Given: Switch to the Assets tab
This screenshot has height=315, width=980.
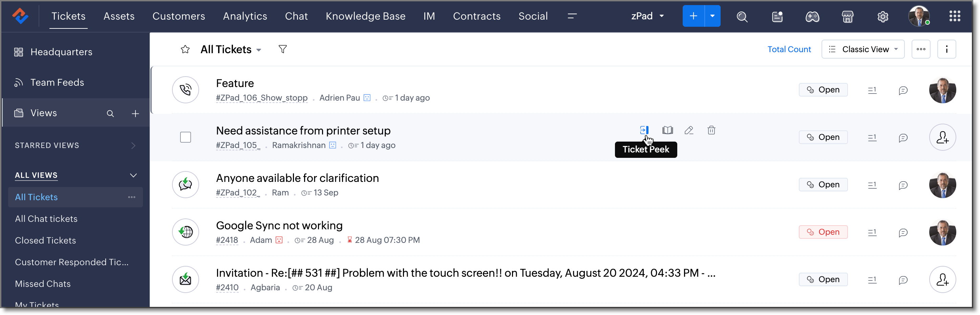Looking at the screenshot, I should pyautogui.click(x=119, y=16).
